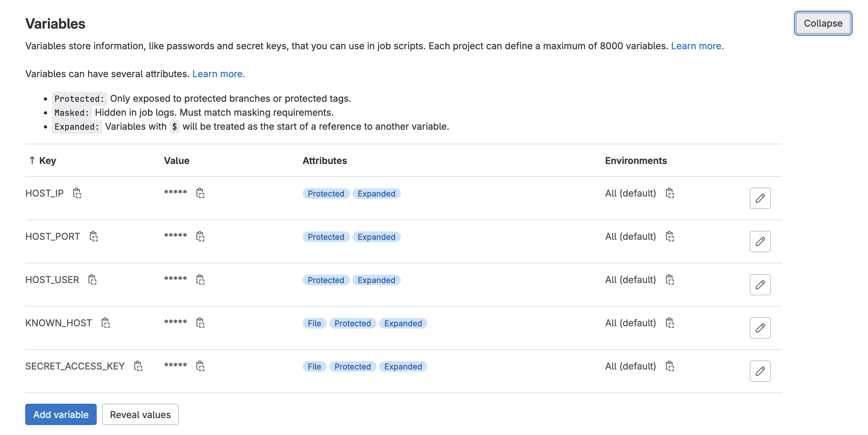Open Learn more link about attributes
868x435 pixels.
[x=218, y=74]
